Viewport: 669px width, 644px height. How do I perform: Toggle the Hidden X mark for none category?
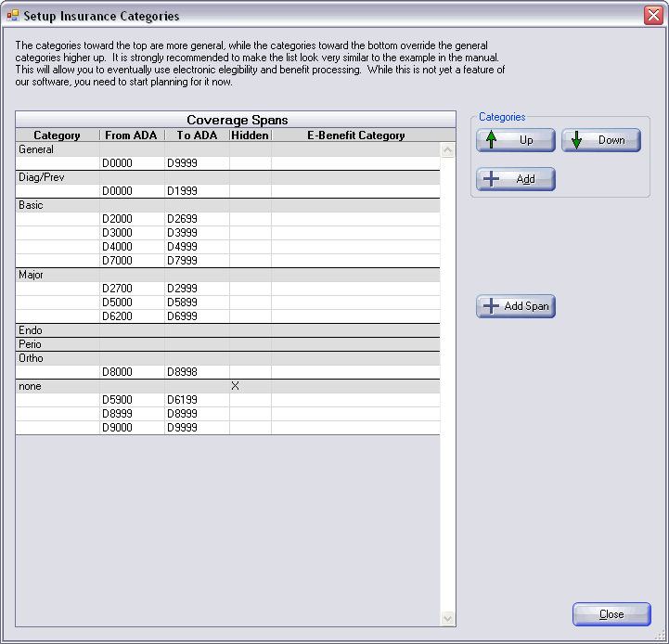[x=235, y=386]
